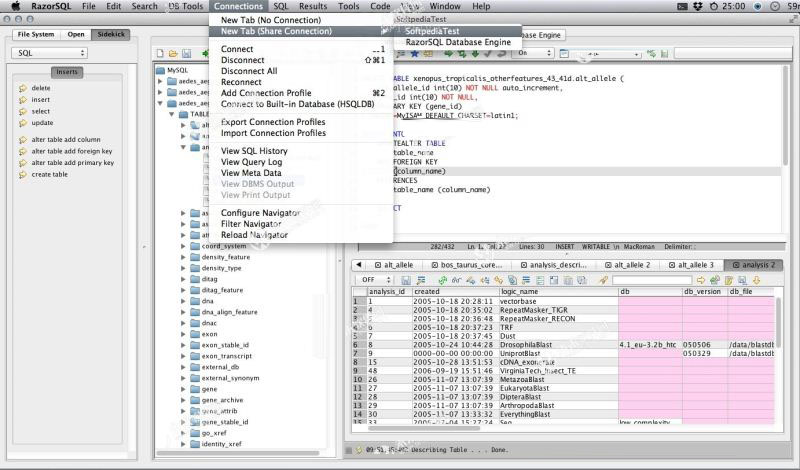Click the logic_name column header
This screenshot has height=470, width=800.
(558, 292)
